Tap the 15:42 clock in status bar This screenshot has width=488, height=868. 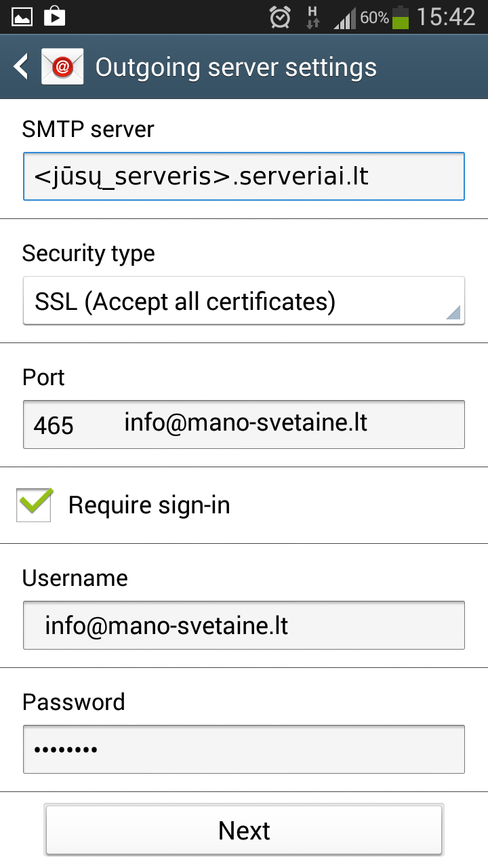pos(446,18)
